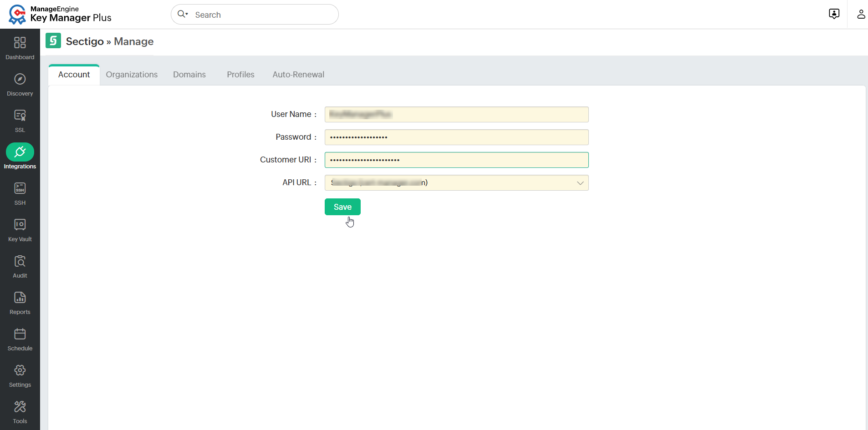The image size is (868, 430).
Task: Open Settings gear in sidebar
Action: click(x=20, y=375)
